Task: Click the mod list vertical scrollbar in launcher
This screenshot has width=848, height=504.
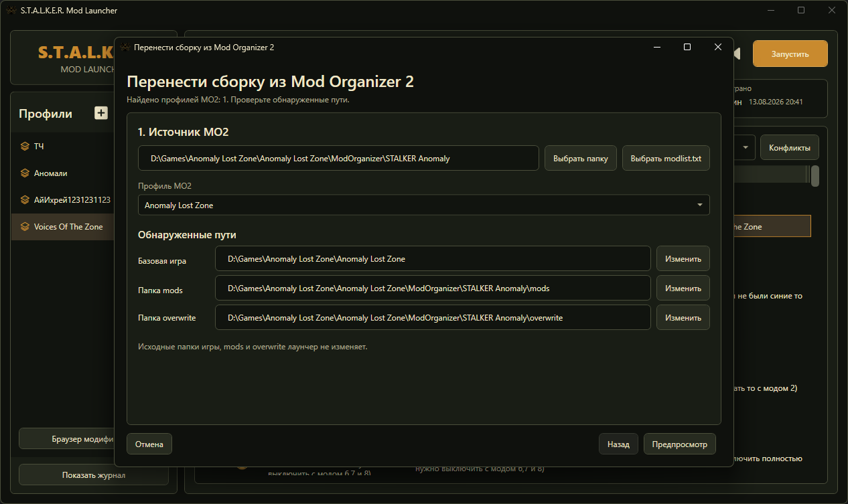Action: (815, 176)
